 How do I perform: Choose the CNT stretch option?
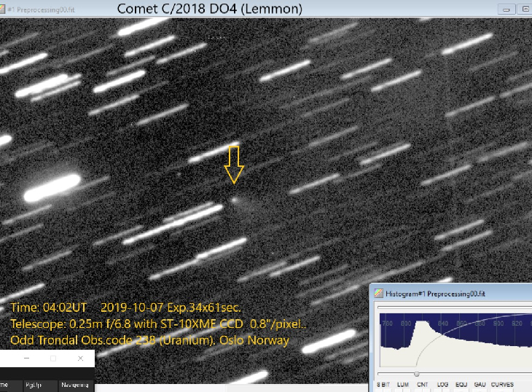[422, 385]
